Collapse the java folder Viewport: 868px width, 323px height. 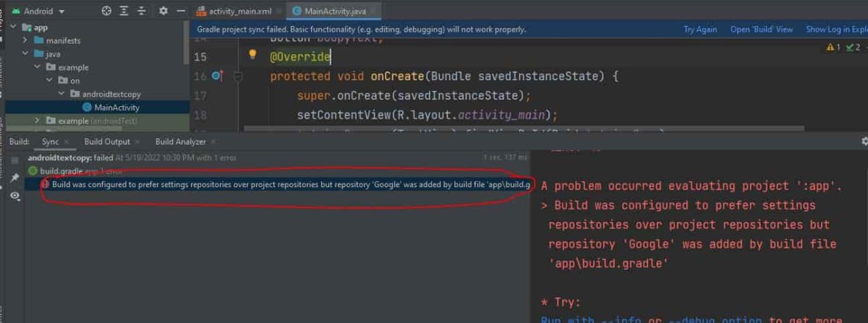(x=25, y=54)
